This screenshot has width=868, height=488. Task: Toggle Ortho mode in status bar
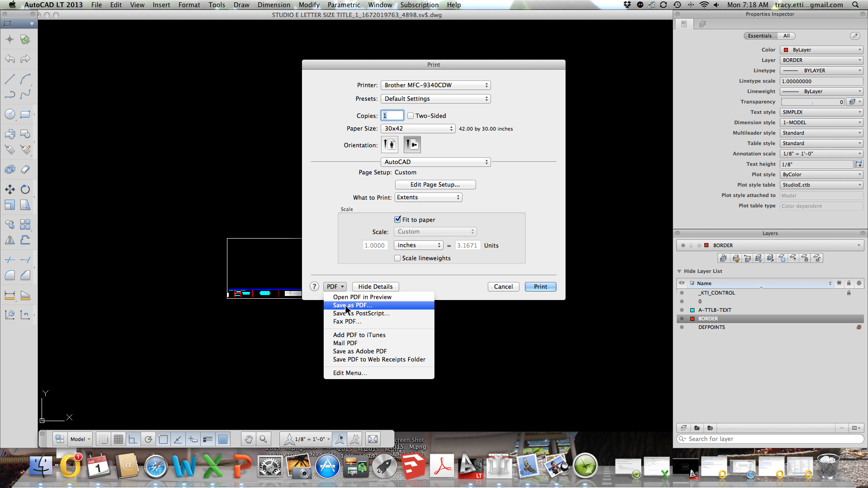(133, 439)
